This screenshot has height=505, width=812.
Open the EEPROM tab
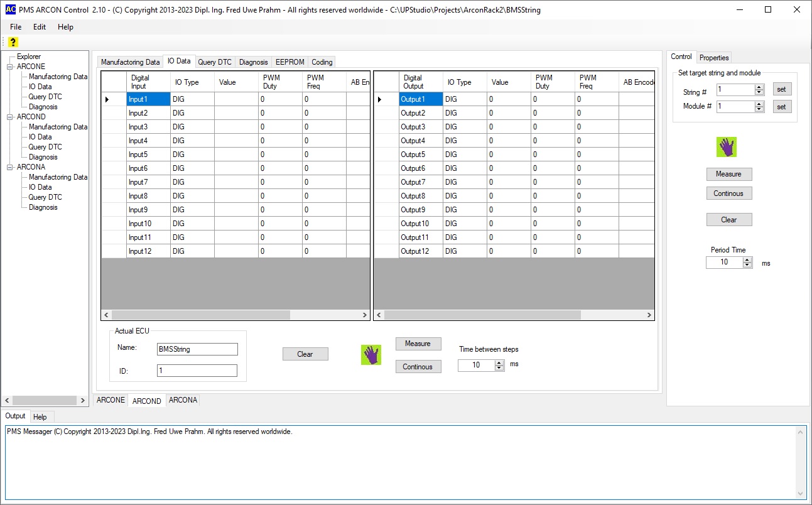(290, 62)
